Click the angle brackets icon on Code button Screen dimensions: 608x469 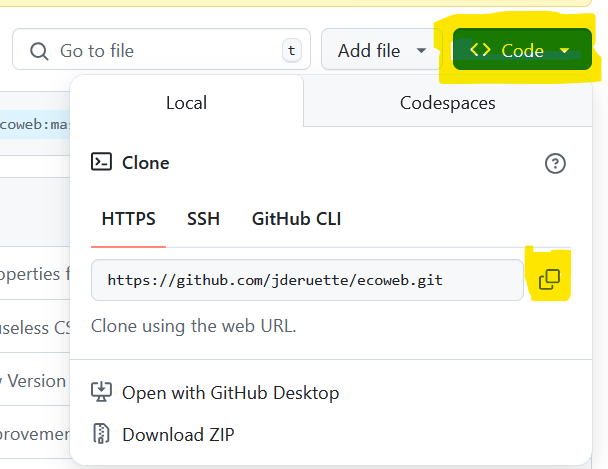[480, 50]
